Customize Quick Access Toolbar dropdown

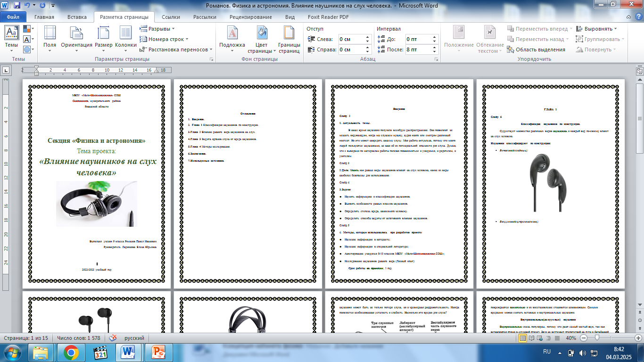(x=52, y=6)
